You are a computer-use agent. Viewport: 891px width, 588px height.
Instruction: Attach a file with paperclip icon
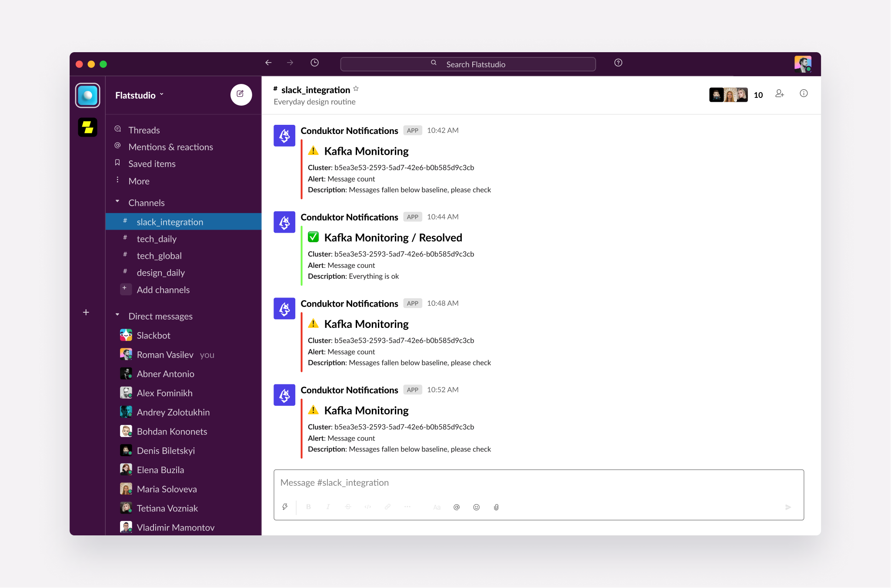click(496, 507)
